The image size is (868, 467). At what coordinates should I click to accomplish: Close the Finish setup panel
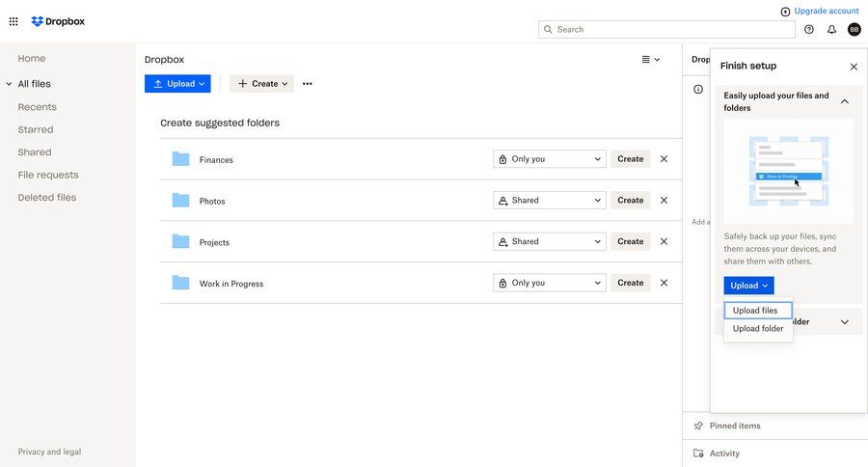pyautogui.click(x=854, y=67)
